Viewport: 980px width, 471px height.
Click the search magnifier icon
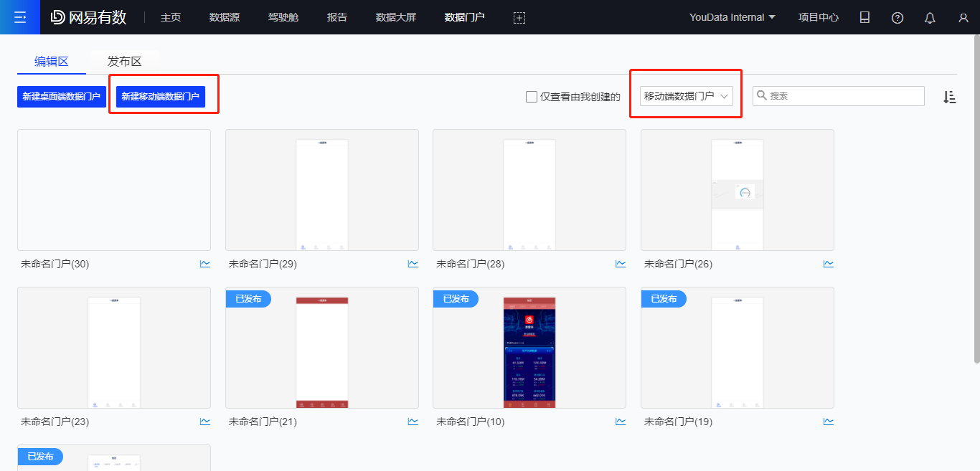pos(762,95)
